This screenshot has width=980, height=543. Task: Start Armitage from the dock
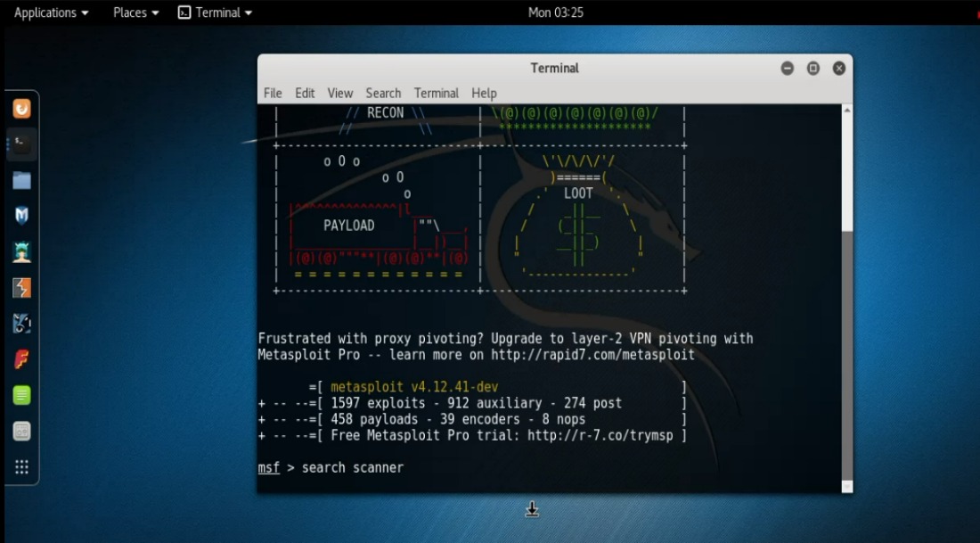22,252
